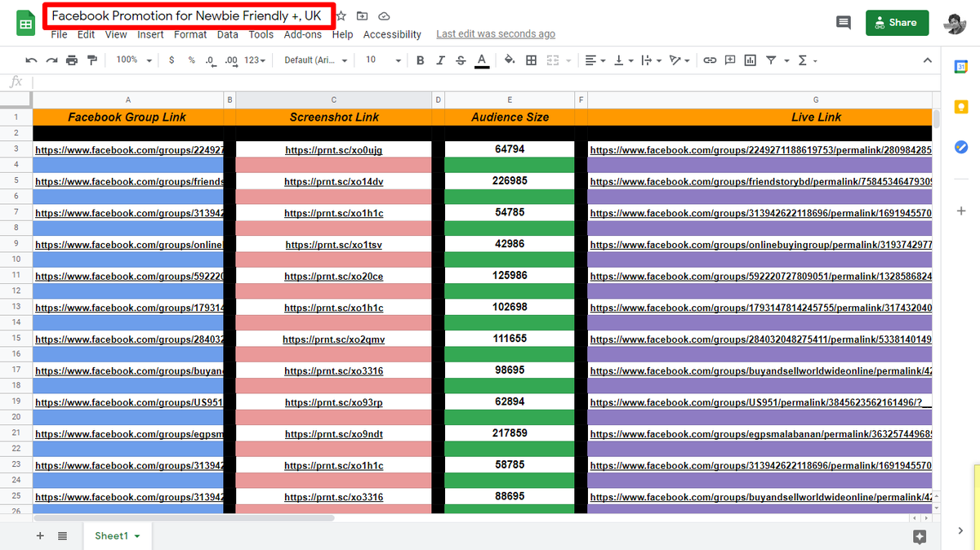Screen dimensions: 980x550
Task: Toggle bold formatting
Action: 421,60
